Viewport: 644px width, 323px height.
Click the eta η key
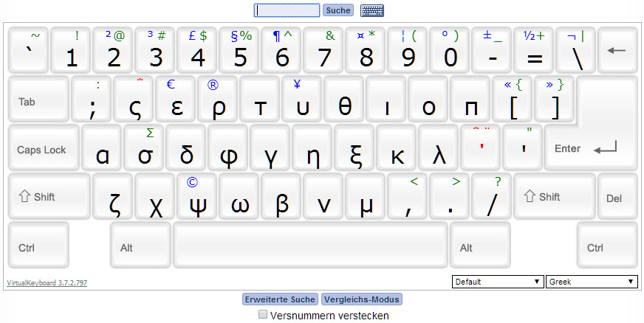312,147
